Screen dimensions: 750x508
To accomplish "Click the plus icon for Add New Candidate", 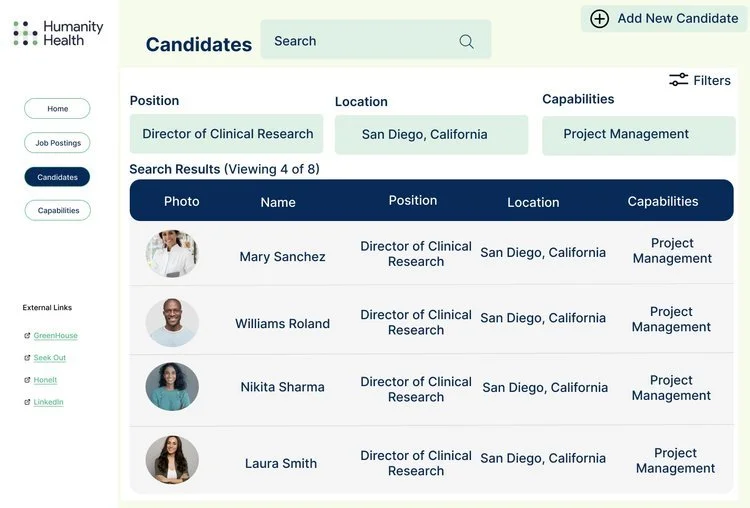I will (x=599, y=19).
